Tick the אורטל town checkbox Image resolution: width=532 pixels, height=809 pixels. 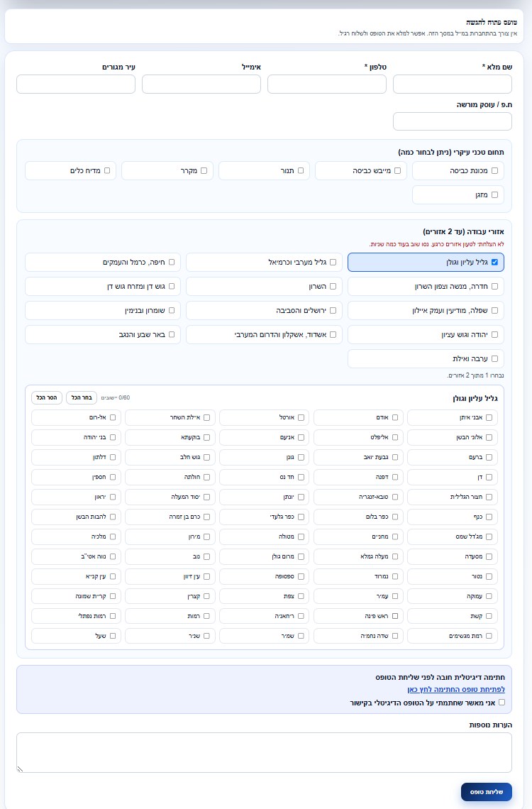(x=301, y=418)
